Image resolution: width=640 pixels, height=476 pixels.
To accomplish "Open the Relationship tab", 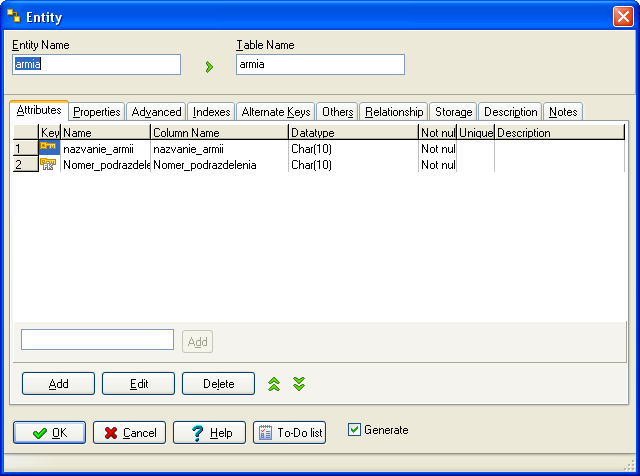I will point(394,112).
